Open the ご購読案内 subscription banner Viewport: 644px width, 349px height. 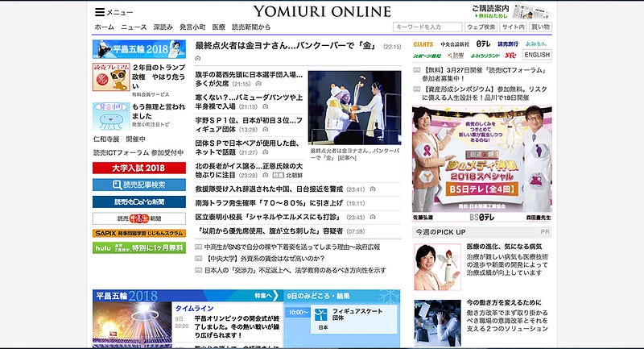click(x=510, y=11)
